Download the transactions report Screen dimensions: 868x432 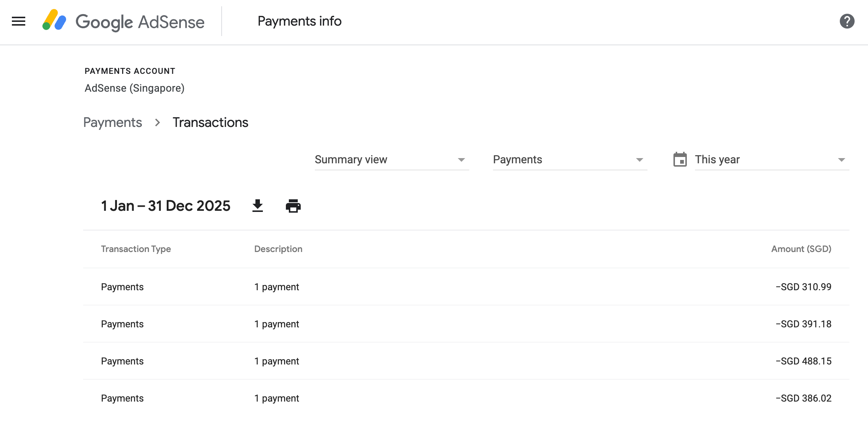coord(258,206)
